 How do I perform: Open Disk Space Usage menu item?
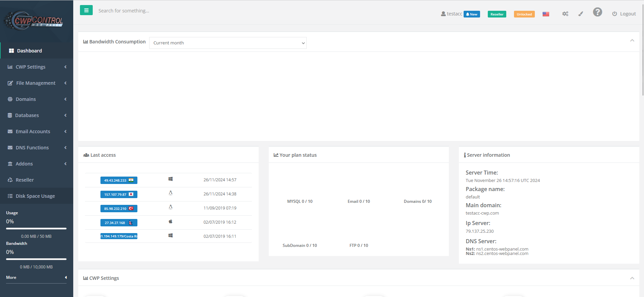click(x=37, y=196)
